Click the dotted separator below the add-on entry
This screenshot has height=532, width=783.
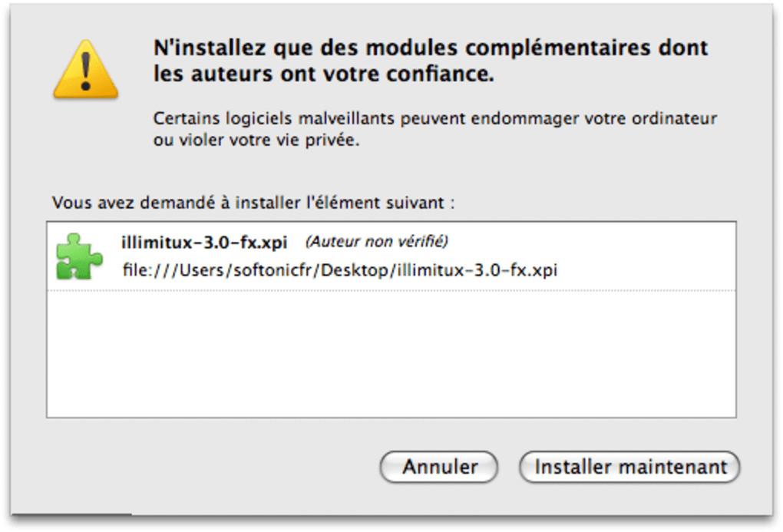click(x=391, y=290)
